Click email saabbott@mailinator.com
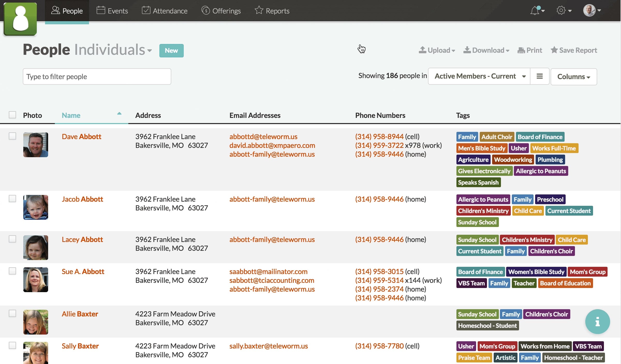The image size is (621, 364). [x=268, y=271]
